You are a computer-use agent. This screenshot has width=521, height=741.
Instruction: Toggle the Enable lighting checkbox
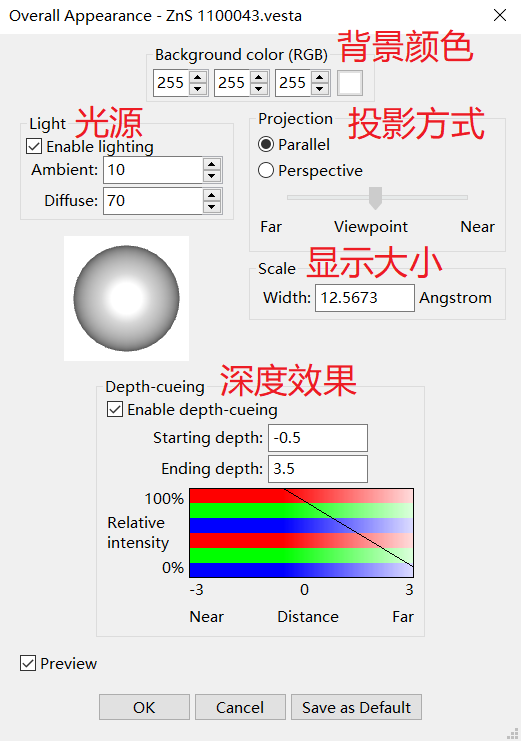pos(34,146)
